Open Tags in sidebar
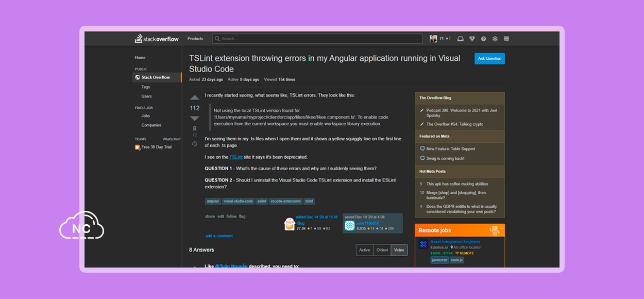Screen dimensions: 644x299 coord(146,87)
